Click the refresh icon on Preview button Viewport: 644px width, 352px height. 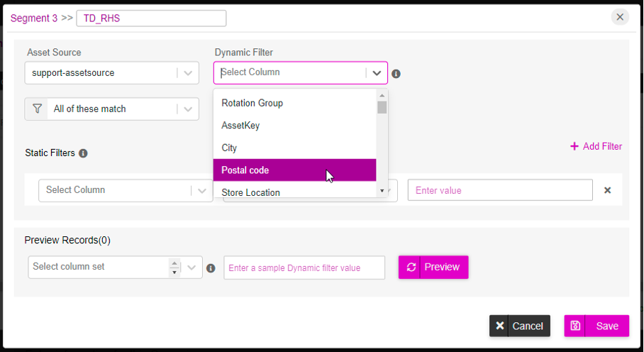(x=411, y=268)
